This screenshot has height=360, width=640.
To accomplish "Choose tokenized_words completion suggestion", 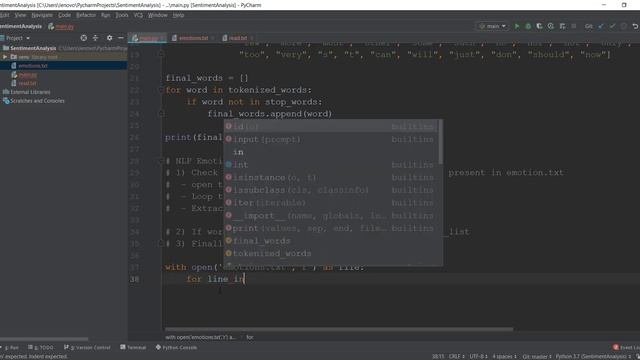I will click(x=330, y=253).
